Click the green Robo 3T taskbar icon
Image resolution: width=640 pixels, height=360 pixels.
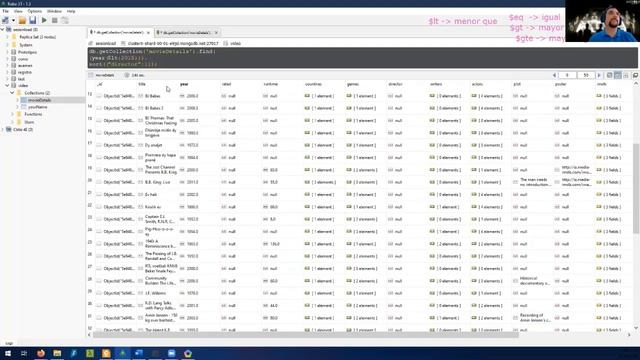click(x=122, y=353)
